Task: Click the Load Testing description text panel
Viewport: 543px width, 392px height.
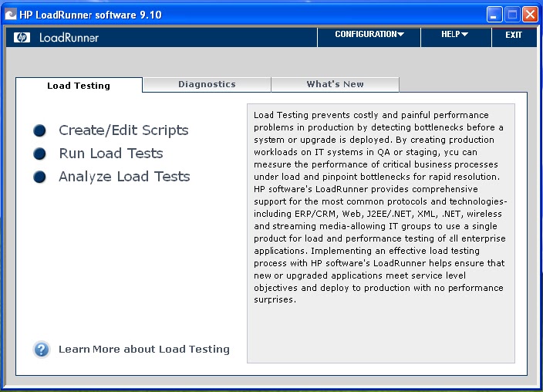Action: 381,233
